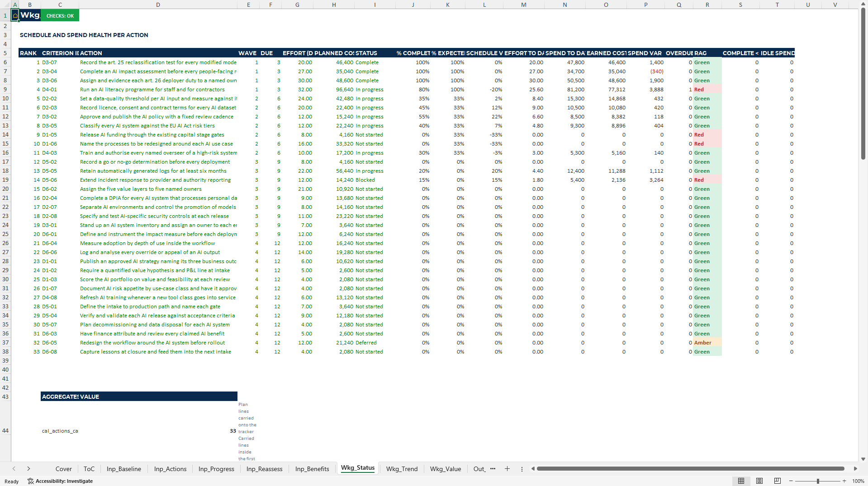
Task: Open the Wkg_Value sheet tab
Action: (446, 469)
